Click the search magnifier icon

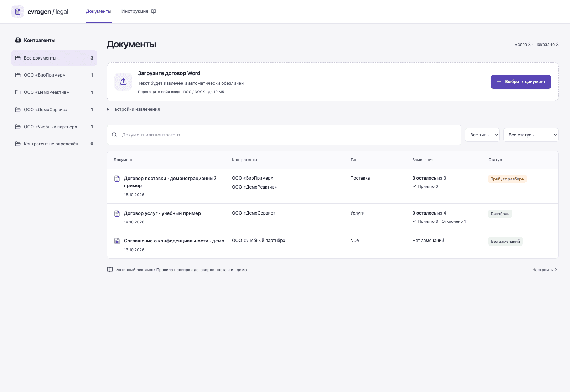[x=114, y=135]
